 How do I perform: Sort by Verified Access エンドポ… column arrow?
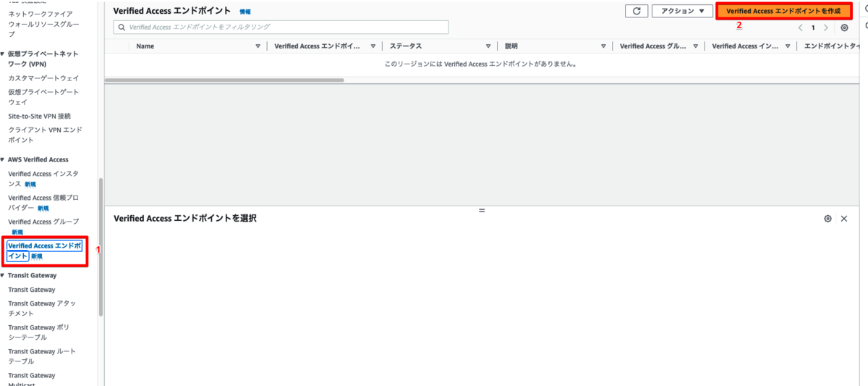point(373,46)
